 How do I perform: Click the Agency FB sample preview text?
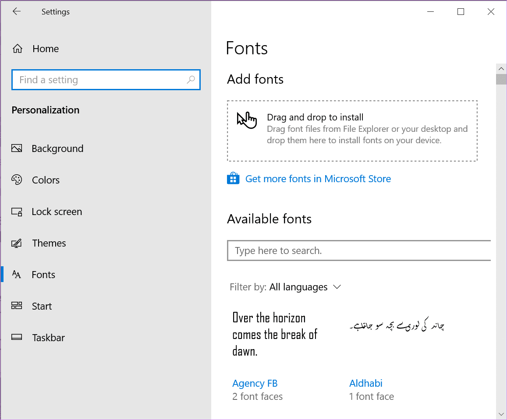click(275, 335)
